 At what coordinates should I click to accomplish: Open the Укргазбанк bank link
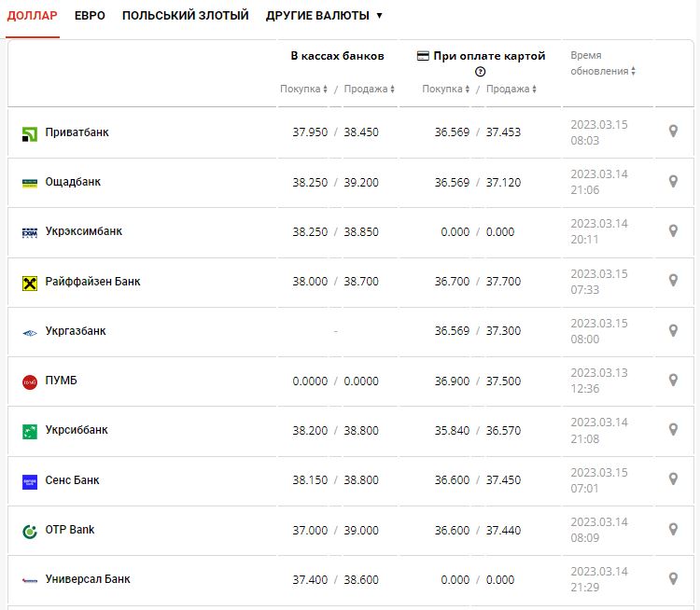pos(76,331)
